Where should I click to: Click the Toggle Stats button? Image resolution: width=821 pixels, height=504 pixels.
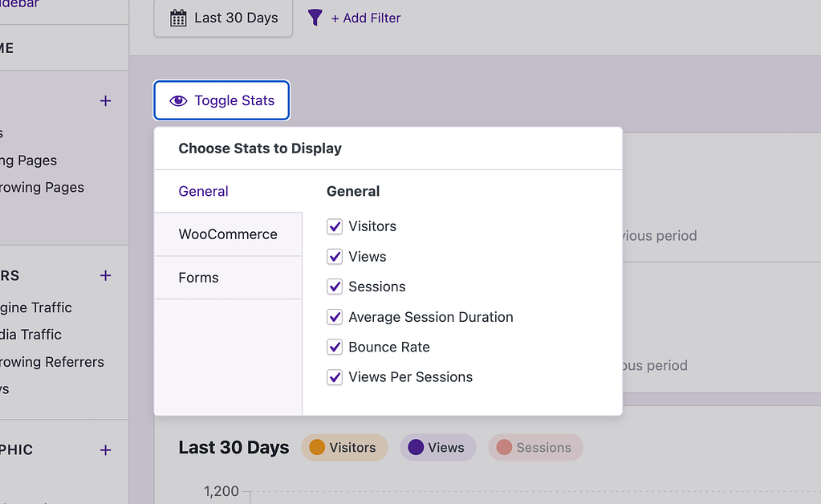(x=222, y=101)
